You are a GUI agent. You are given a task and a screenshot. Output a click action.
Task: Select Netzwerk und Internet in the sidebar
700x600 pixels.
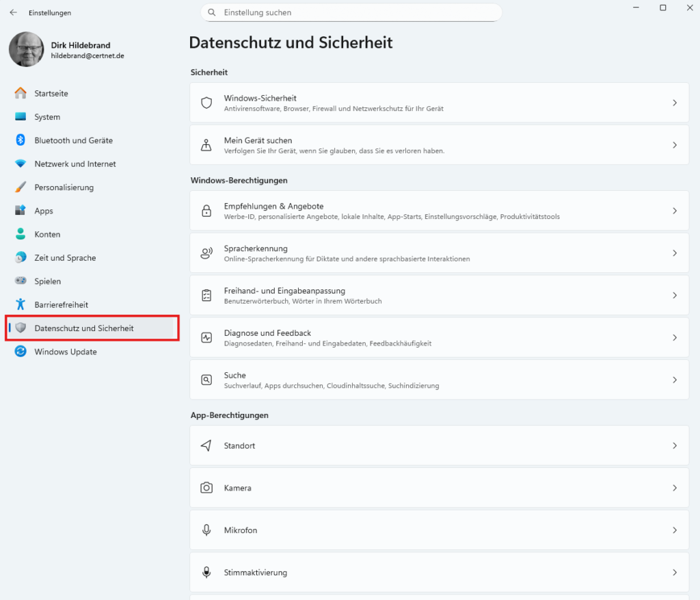click(75, 164)
